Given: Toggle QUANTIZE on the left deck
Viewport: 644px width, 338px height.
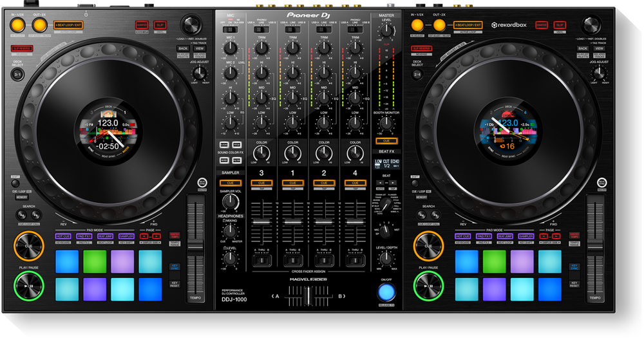Looking at the screenshot, I should (x=142, y=26).
